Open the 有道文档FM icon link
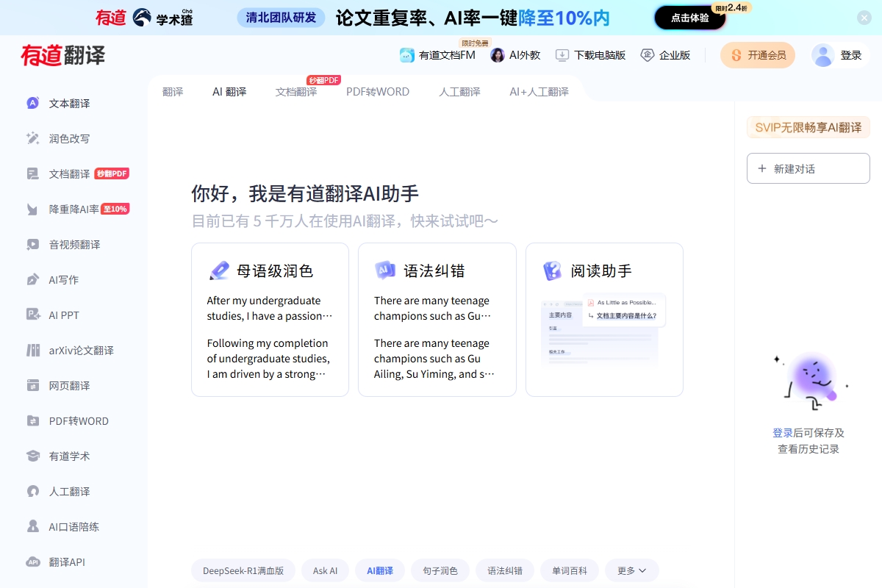Screen dimensions: 882x588 pos(407,55)
